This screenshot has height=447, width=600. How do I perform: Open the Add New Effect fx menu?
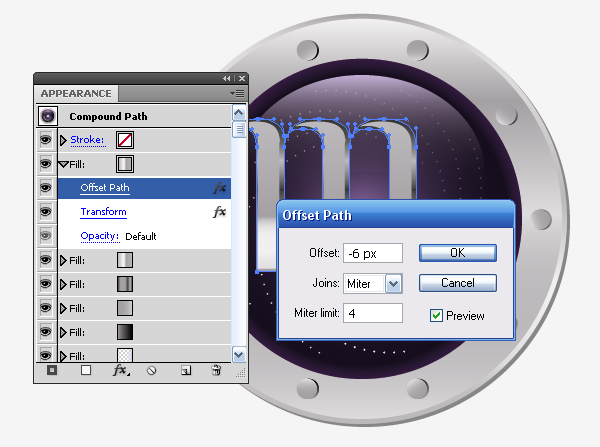pyautogui.click(x=121, y=370)
